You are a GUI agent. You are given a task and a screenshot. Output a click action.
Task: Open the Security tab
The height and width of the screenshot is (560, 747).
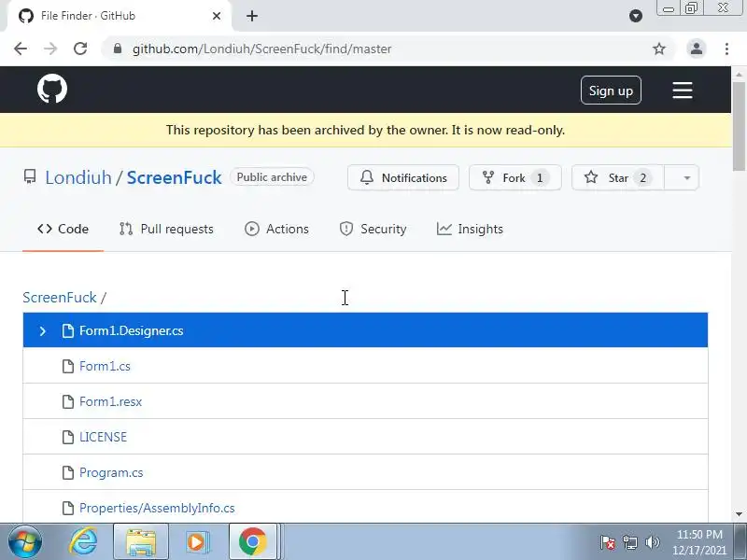click(x=373, y=229)
